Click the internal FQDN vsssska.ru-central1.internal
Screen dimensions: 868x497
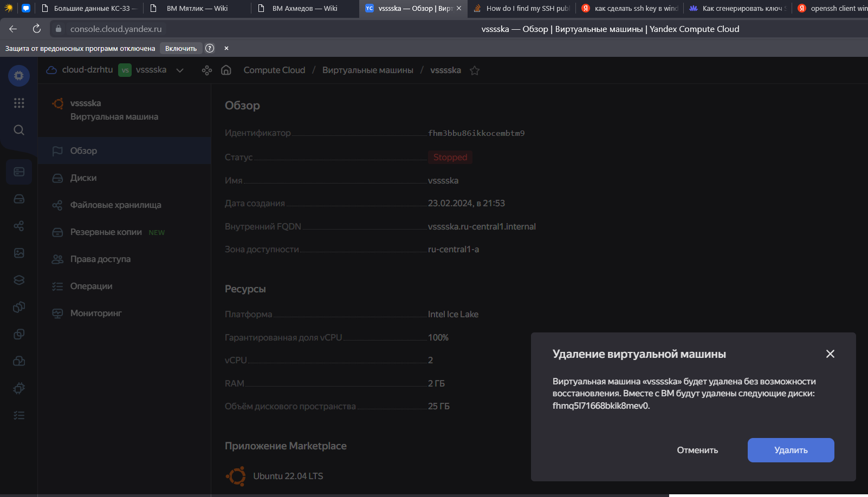(482, 226)
